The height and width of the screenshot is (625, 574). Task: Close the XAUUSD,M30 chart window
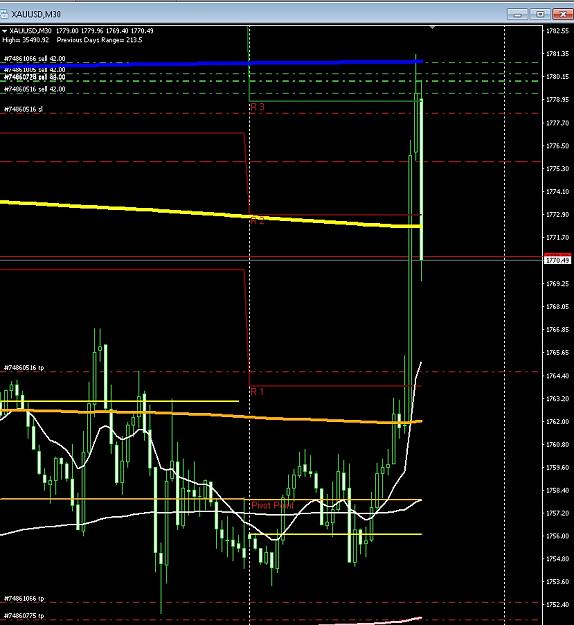pos(563,14)
